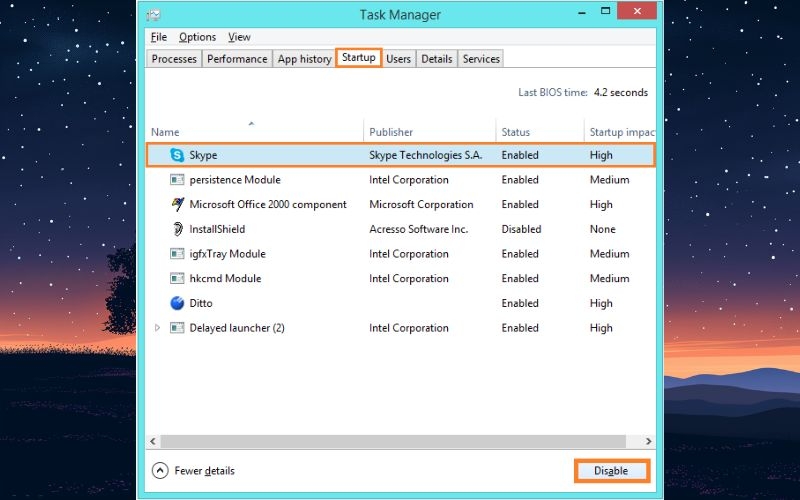Click Skype Technologies S.A. publisher cell

pyautogui.click(x=426, y=155)
